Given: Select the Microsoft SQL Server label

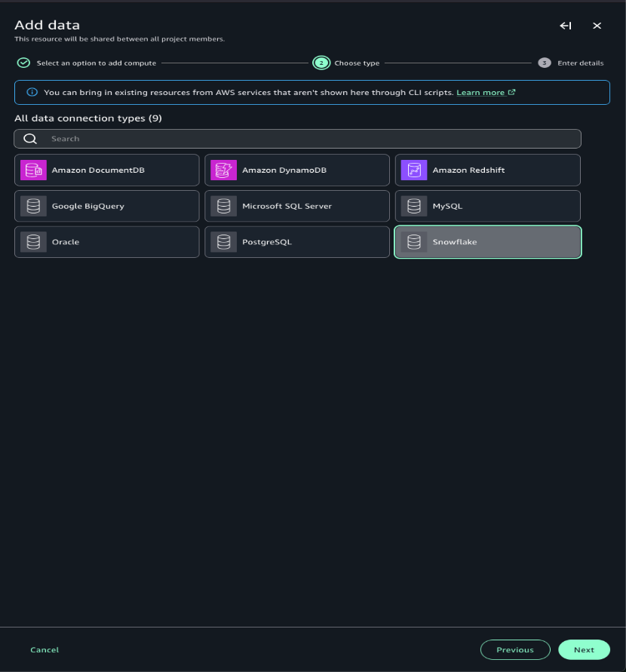Looking at the screenshot, I should [x=287, y=206].
